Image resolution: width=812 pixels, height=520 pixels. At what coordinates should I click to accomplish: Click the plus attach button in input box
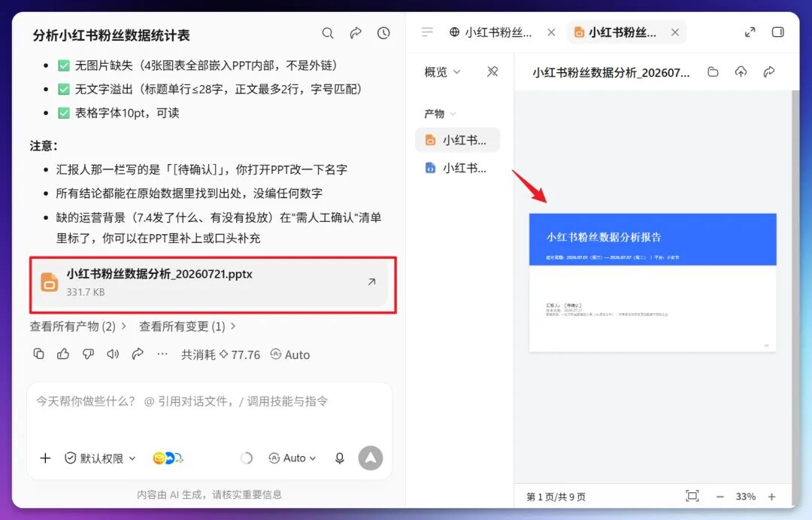click(46, 458)
